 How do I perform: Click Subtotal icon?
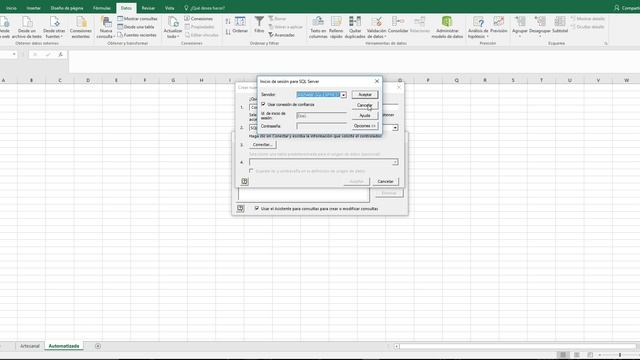560,25
